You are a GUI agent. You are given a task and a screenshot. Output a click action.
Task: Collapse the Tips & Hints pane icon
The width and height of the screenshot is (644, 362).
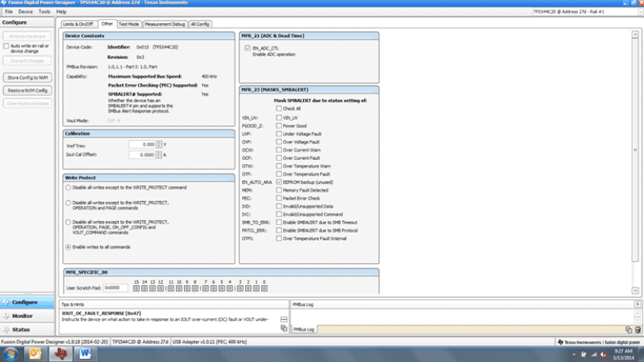[284, 319]
